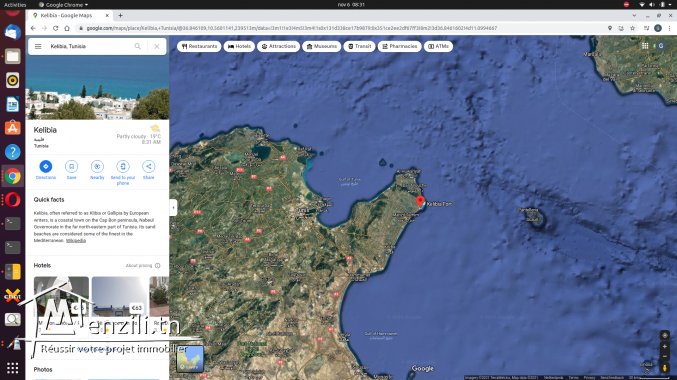Filter map by Pharmacies
The width and height of the screenshot is (677, 380).
coord(399,46)
